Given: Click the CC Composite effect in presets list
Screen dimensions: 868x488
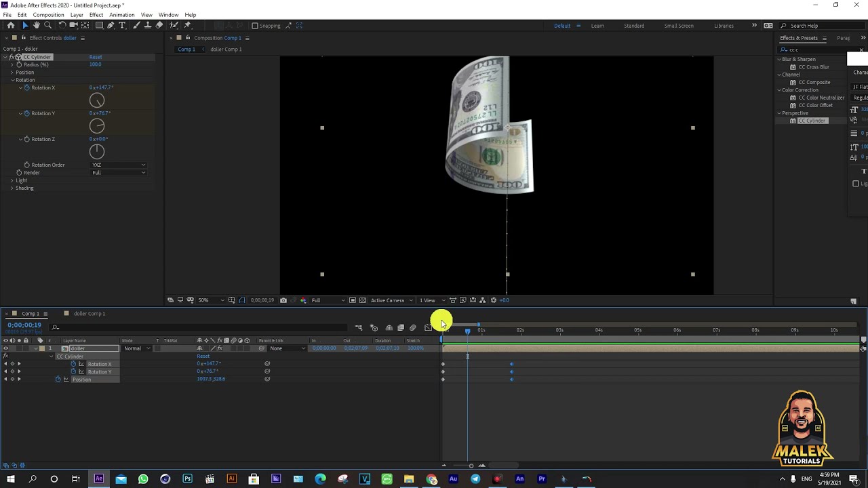Looking at the screenshot, I should click(814, 82).
